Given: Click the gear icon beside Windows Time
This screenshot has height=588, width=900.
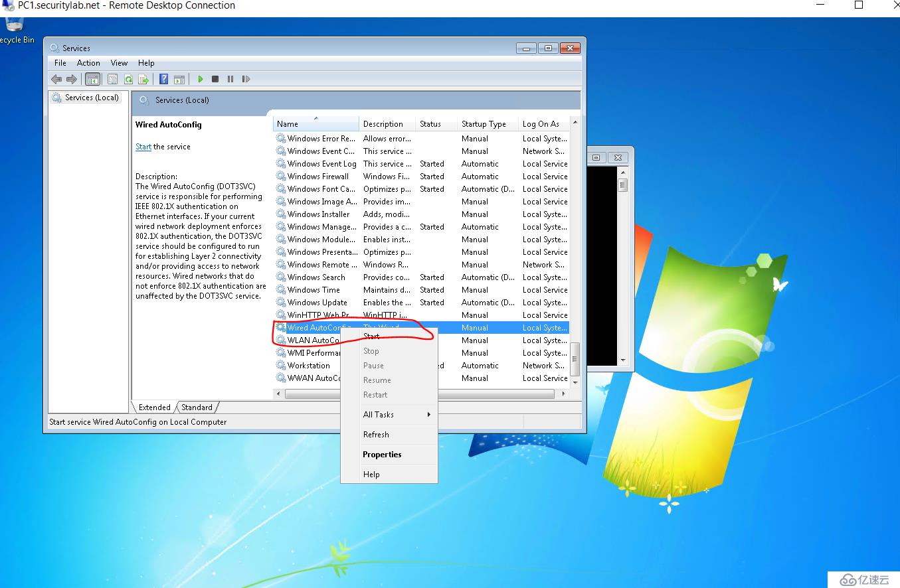Looking at the screenshot, I should (x=281, y=290).
